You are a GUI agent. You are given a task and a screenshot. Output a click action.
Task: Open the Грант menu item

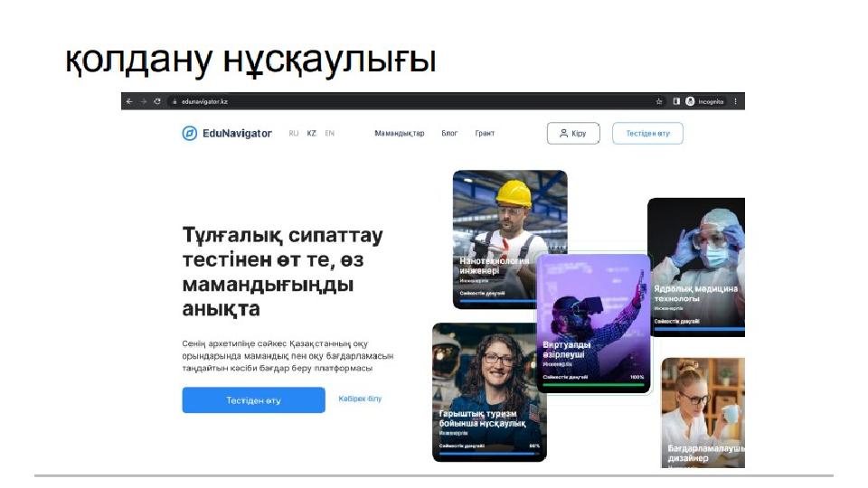[485, 134]
